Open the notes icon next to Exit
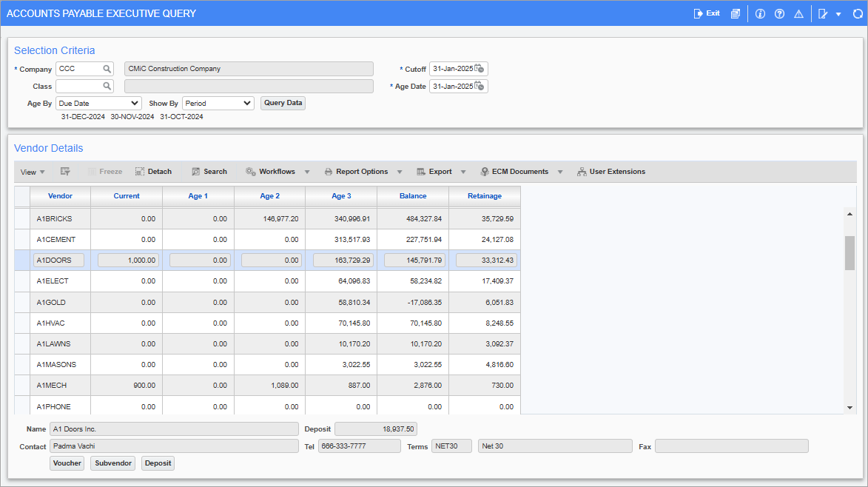Viewport: 868px width, 487px height. [x=735, y=13]
